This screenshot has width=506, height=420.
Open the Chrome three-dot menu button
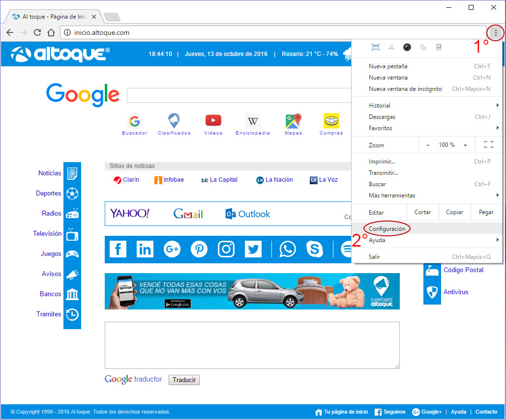point(496,32)
